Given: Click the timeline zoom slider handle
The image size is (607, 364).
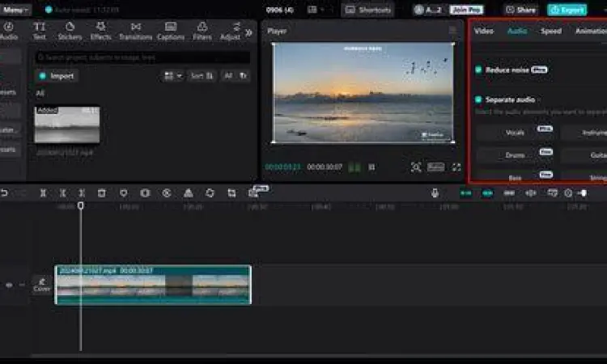Looking at the screenshot, I should click(x=582, y=193).
